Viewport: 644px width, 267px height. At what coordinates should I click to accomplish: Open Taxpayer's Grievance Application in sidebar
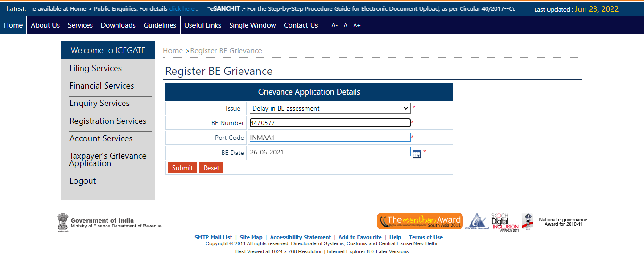(107, 160)
